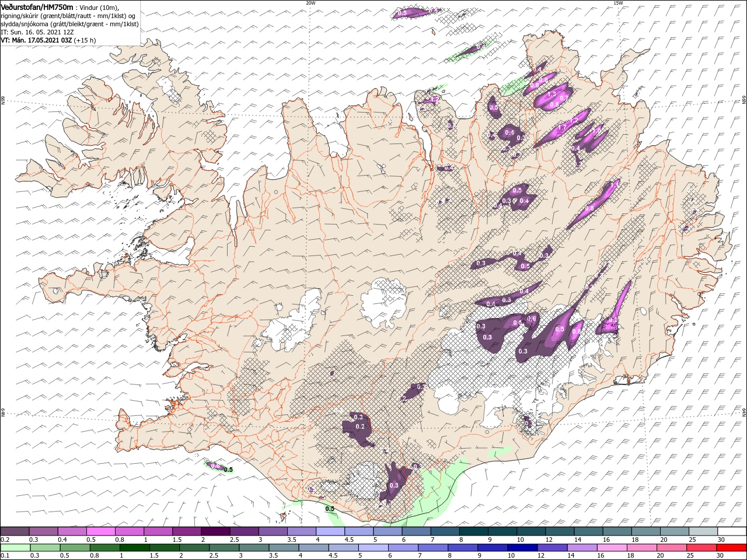
Task: Select the initial time 'IT: Sun. 16. 05. 2021 12Z'
Action: coord(39,32)
